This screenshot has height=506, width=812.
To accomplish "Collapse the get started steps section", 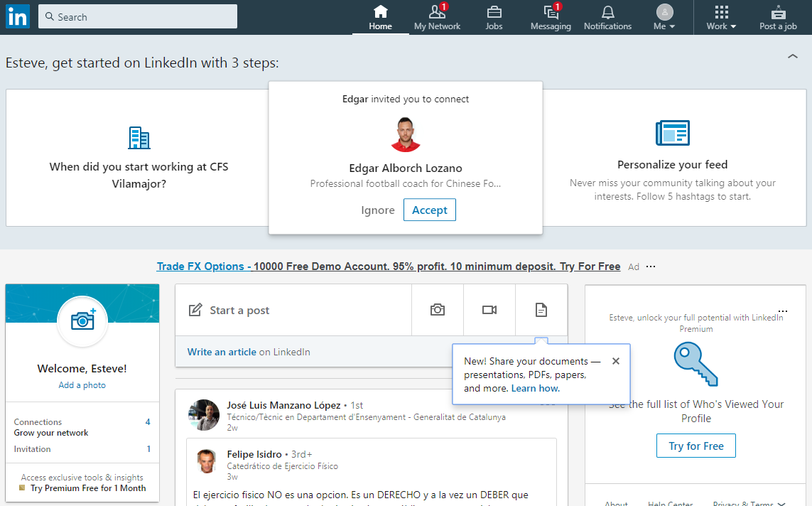I will tap(793, 57).
